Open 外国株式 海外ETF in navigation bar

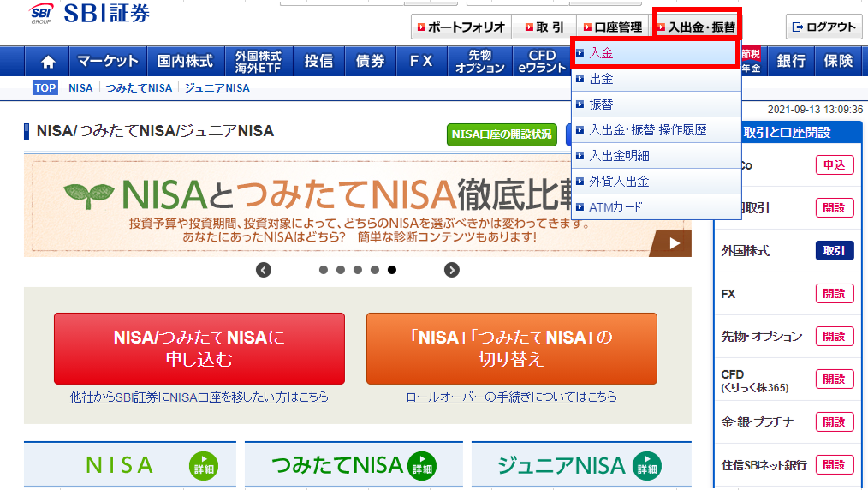point(259,62)
